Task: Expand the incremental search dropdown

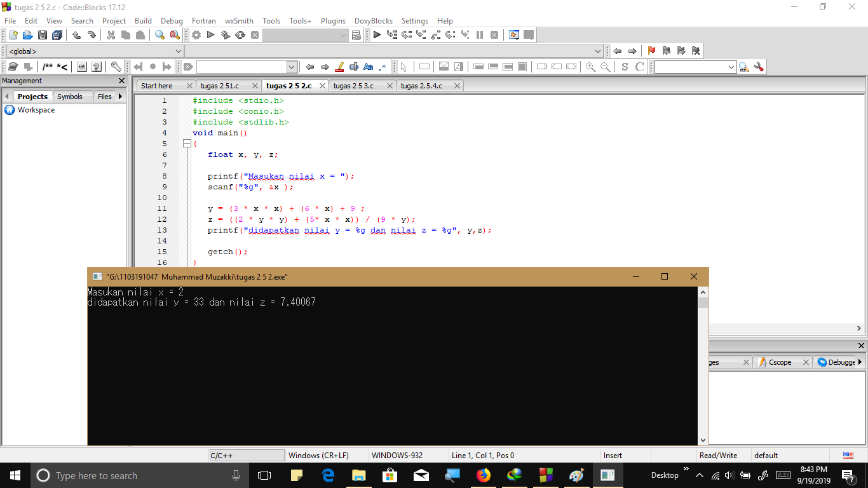Action: coord(292,67)
